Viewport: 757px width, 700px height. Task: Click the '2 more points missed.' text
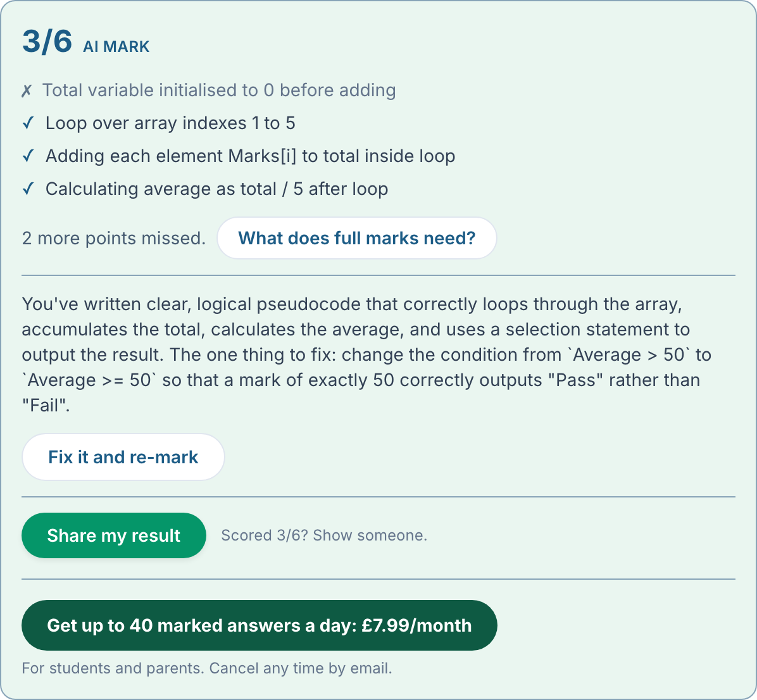pyautogui.click(x=114, y=239)
